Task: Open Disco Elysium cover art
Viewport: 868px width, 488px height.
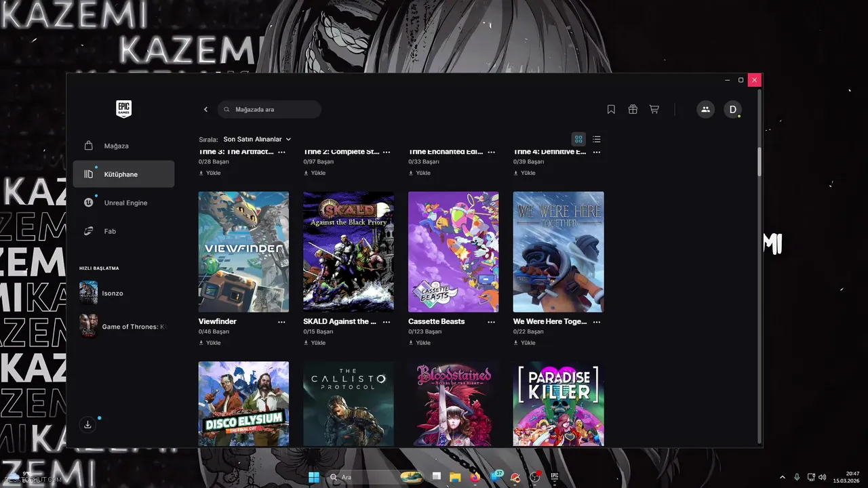Action: click(243, 404)
